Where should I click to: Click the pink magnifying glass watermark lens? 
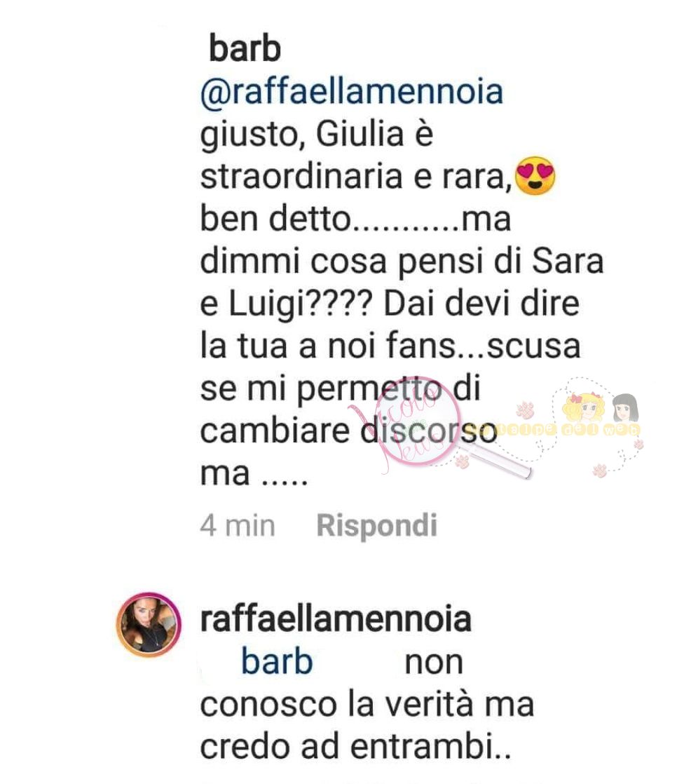(x=418, y=421)
